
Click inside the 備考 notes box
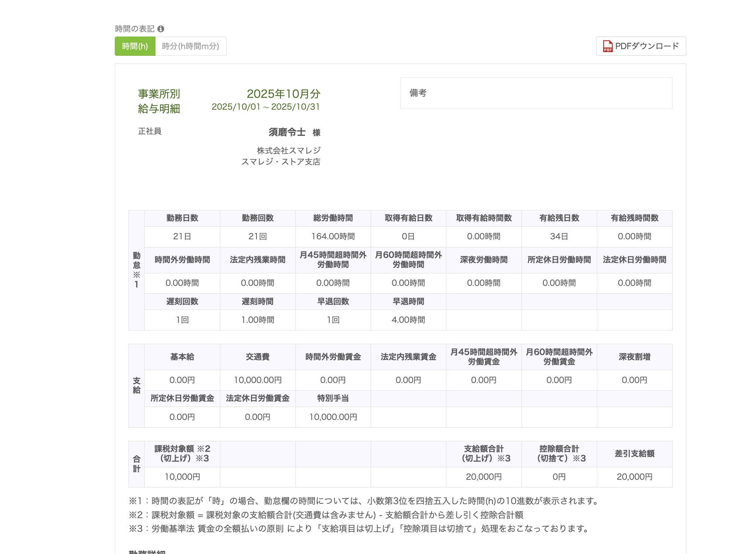click(x=536, y=93)
